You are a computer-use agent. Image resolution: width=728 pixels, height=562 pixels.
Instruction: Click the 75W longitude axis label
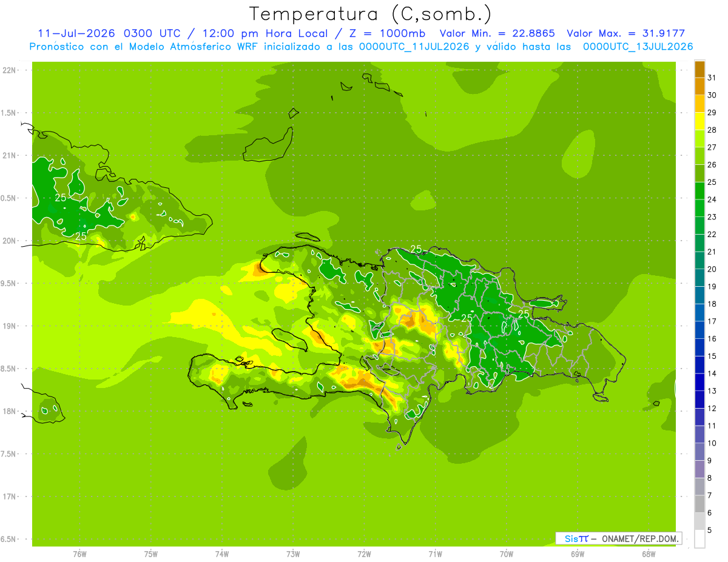(x=151, y=554)
